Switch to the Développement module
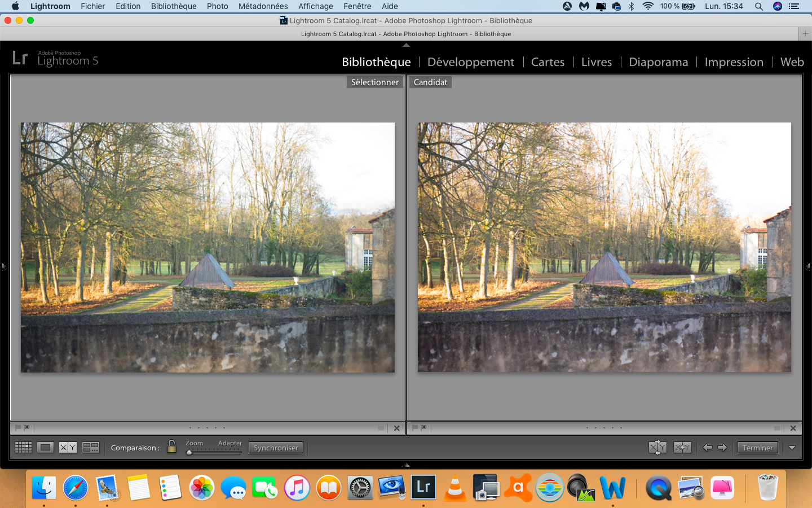This screenshot has width=812, height=508. [x=470, y=62]
